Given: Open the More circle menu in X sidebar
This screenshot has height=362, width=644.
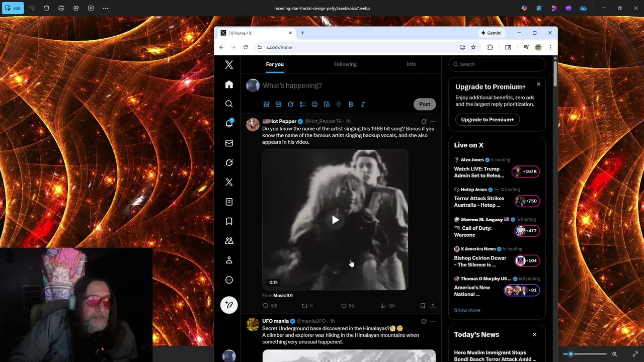Looking at the screenshot, I should click(x=229, y=280).
